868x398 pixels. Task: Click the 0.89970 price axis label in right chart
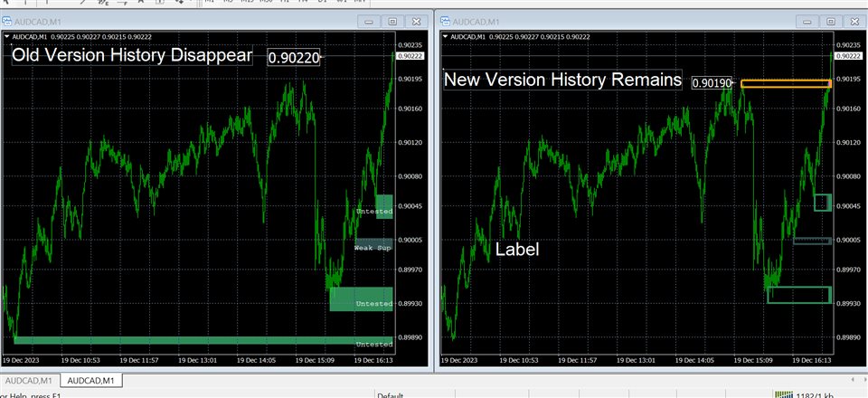849,270
